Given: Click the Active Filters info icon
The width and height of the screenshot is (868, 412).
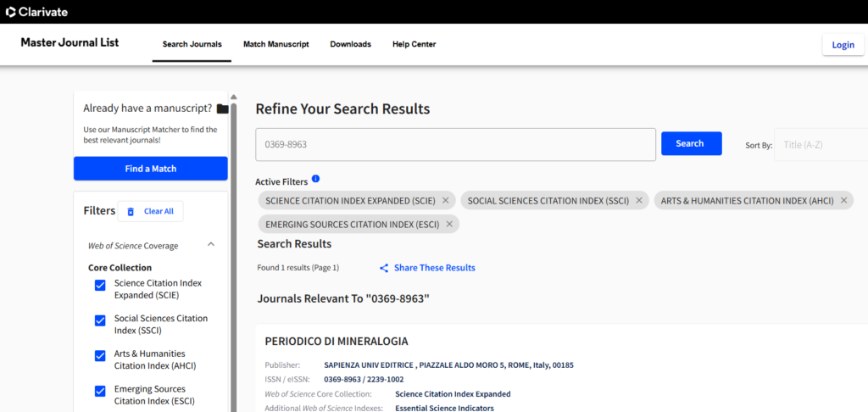Looking at the screenshot, I should 315,179.
